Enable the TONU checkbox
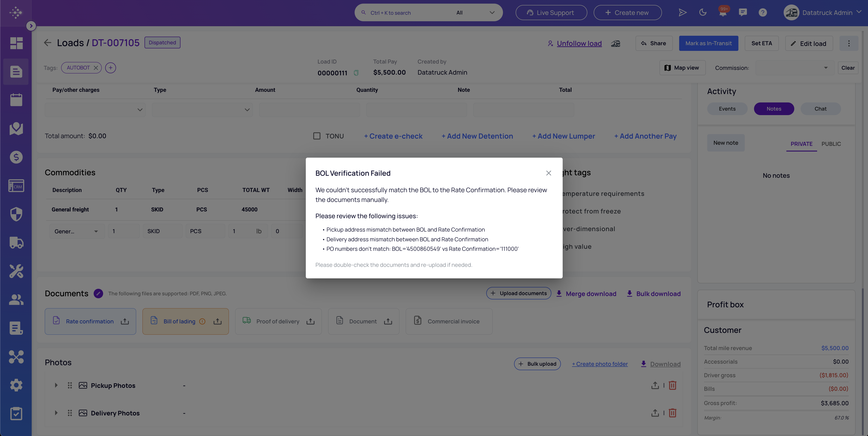Image resolution: width=868 pixels, height=436 pixels. [x=316, y=136]
